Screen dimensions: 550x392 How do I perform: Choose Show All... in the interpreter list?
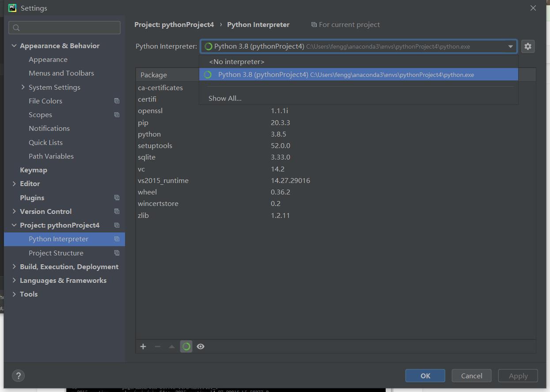tap(358, 98)
